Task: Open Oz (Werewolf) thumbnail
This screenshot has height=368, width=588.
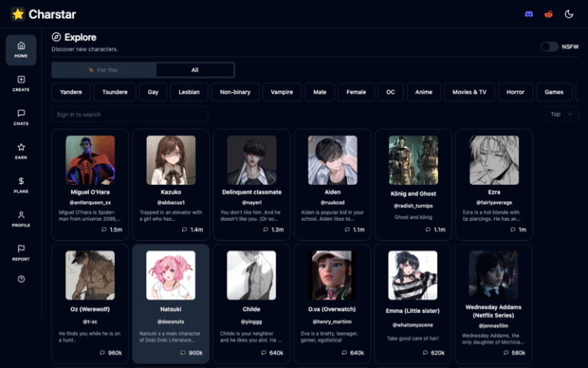Action: [x=90, y=275]
